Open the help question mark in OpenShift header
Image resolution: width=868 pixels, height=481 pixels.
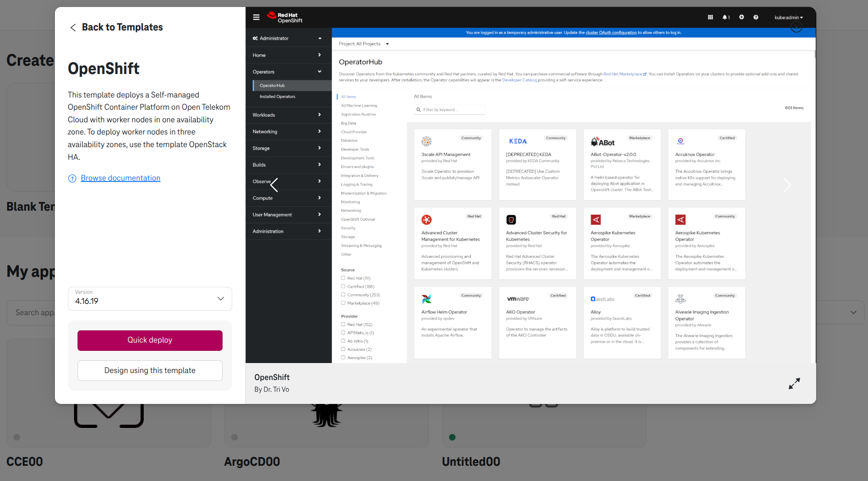(x=756, y=17)
